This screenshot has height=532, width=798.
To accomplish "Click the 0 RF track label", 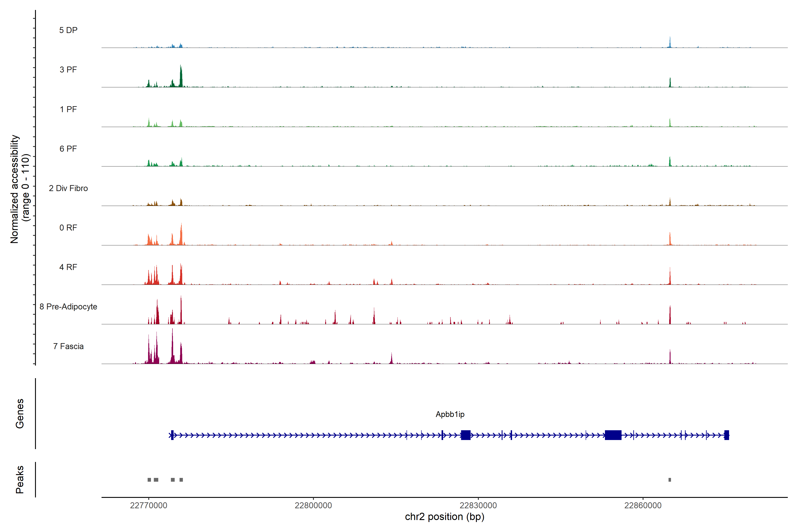I will tap(68, 228).
